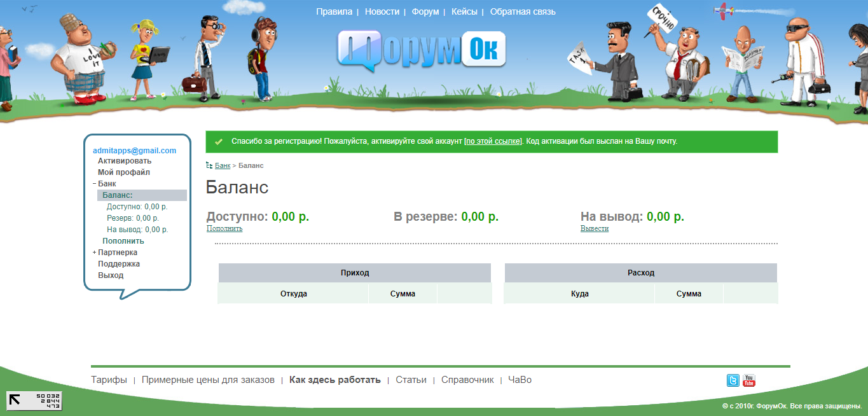The width and height of the screenshot is (868, 416).
Task: Click the Вывести withdrawal link
Action: pyautogui.click(x=594, y=228)
